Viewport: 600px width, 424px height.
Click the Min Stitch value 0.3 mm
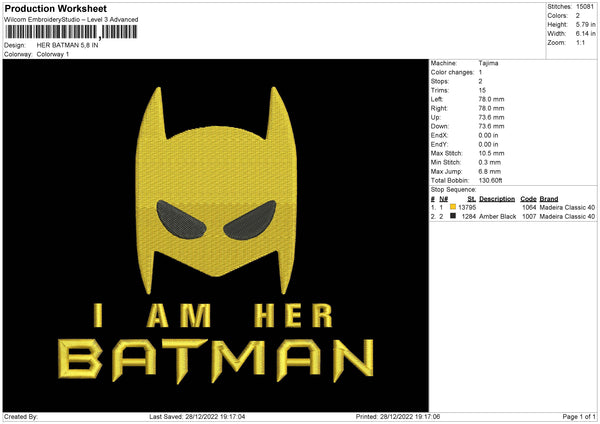[x=490, y=162]
